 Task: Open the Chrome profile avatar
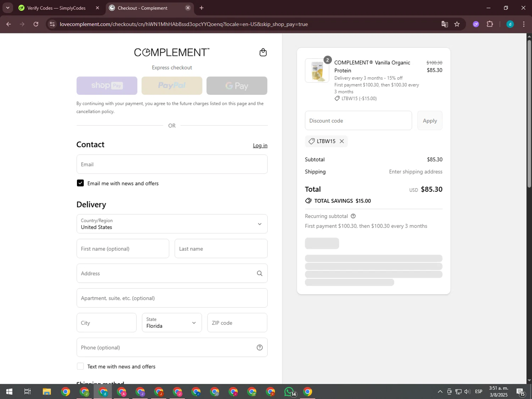pyautogui.click(x=510, y=24)
